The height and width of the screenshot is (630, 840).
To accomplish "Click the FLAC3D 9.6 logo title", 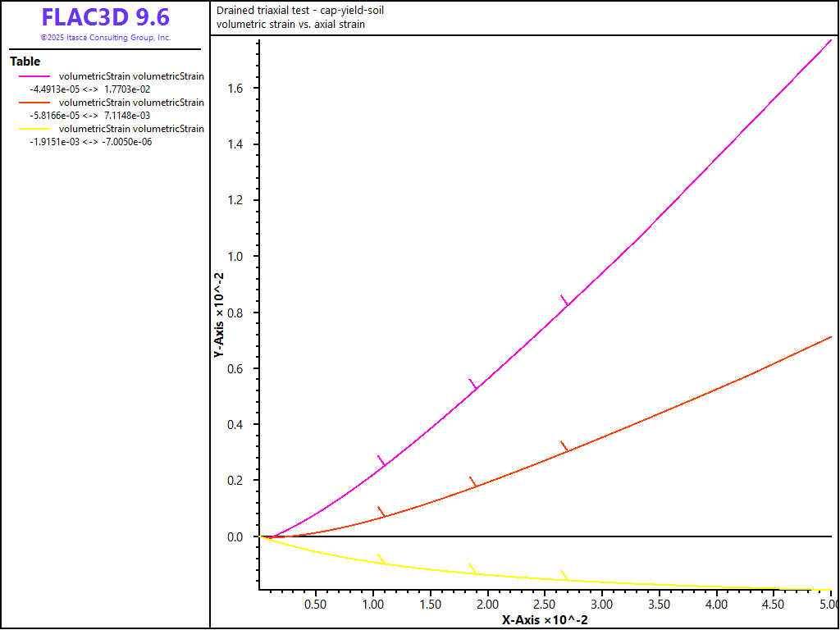I will [x=105, y=17].
